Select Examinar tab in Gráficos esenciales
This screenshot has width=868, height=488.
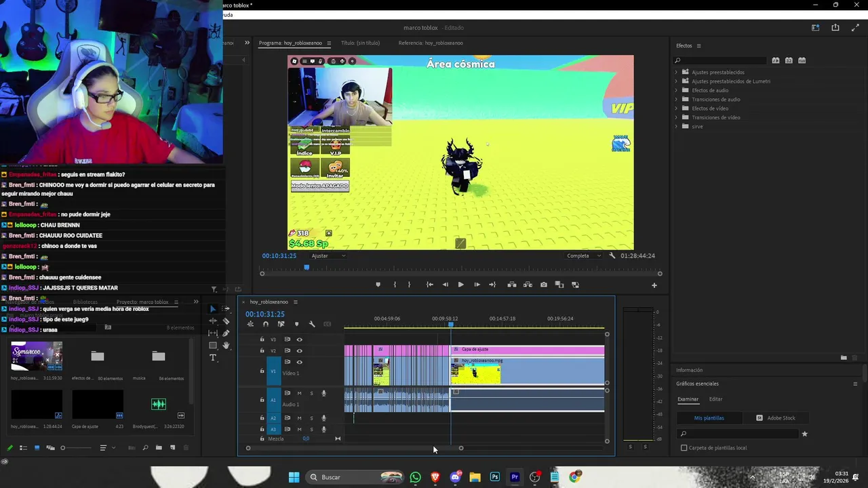[688, 399]
